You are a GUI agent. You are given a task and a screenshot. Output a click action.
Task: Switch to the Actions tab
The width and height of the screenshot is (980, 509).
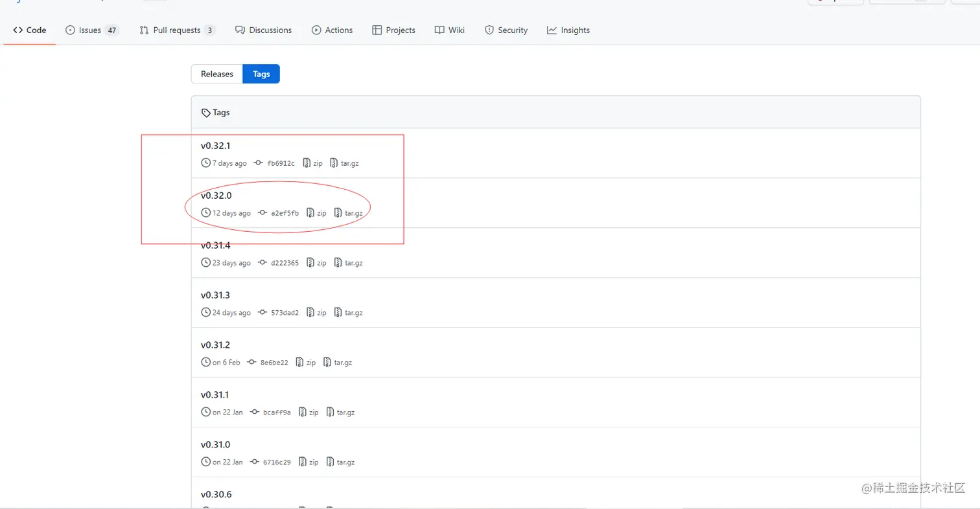click(332, 30)
